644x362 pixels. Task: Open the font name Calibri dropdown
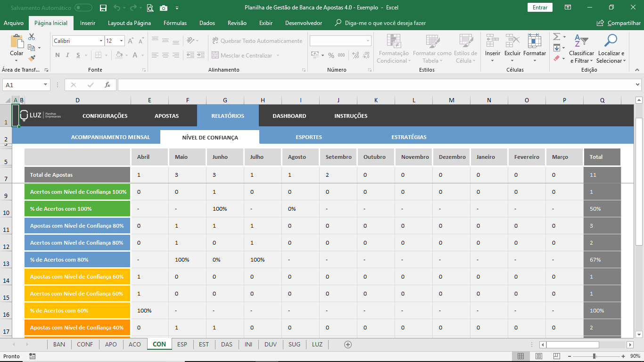[x=101, y=41]
